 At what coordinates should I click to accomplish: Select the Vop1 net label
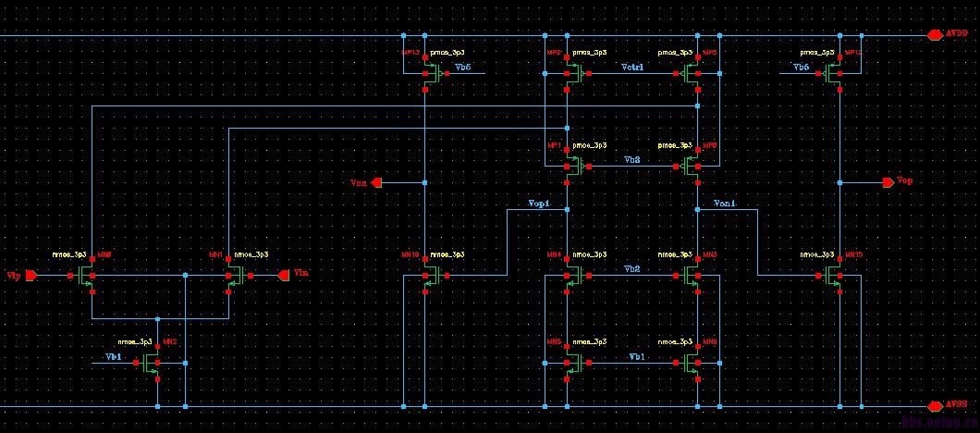pos(539,204)
